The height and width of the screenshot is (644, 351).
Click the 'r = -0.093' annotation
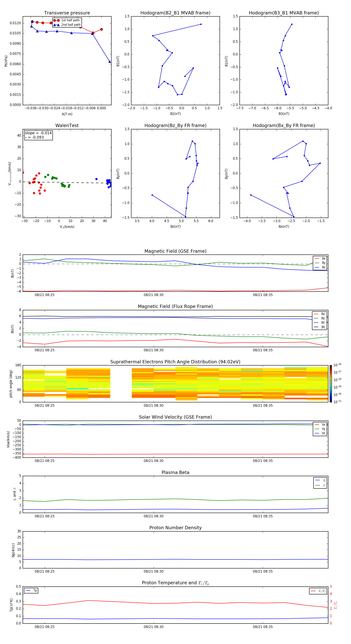point(35,137)
